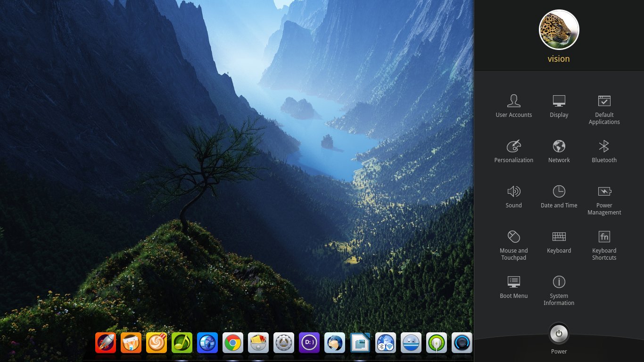This screenshot has height=362, width=644.
Task: Open Date and Time settings
Action: click(x=559, y=196)
